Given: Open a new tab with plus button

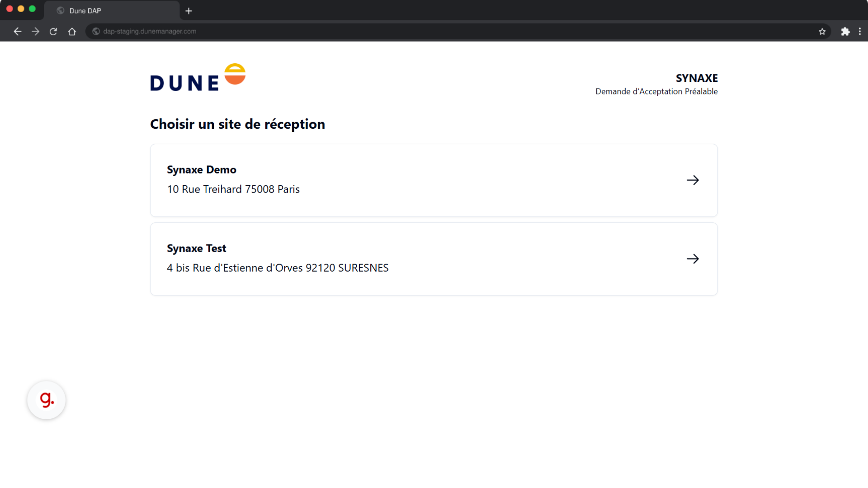Looking at the screenshot, I should (189, 11).
